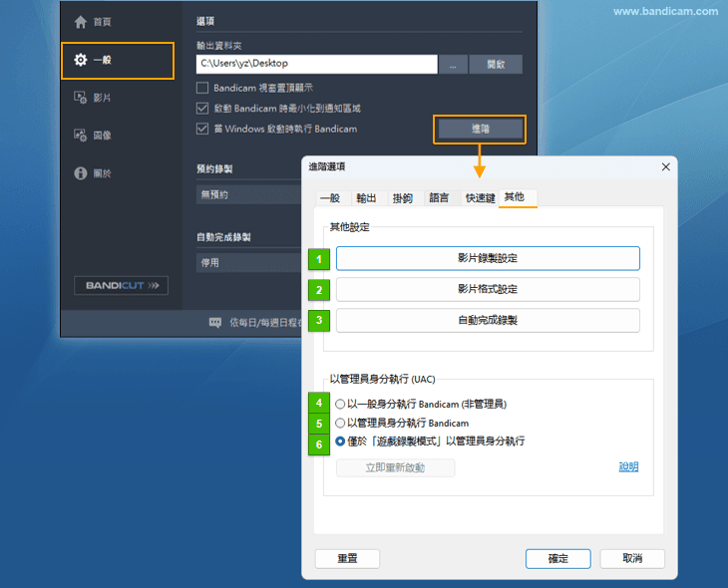The image size is (728, 588).
Task: Switch to the 快速鍵 tab
Action: [480, 198]
